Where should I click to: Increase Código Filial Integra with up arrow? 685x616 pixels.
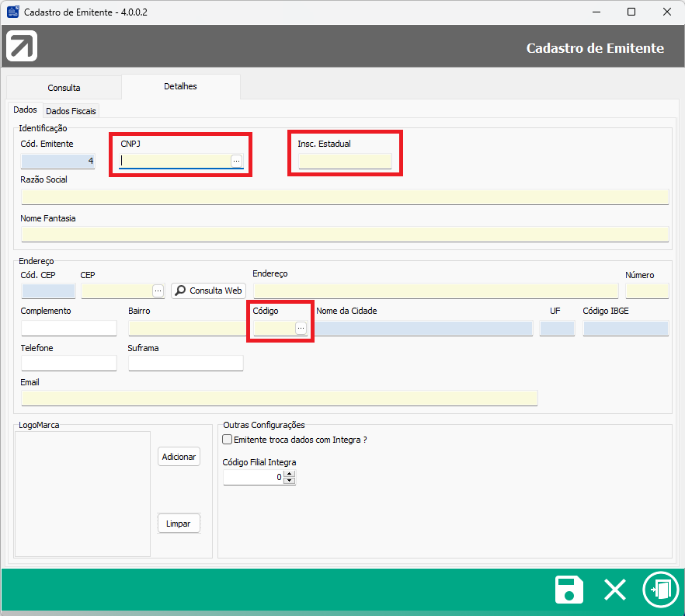[x=290, y=474]
